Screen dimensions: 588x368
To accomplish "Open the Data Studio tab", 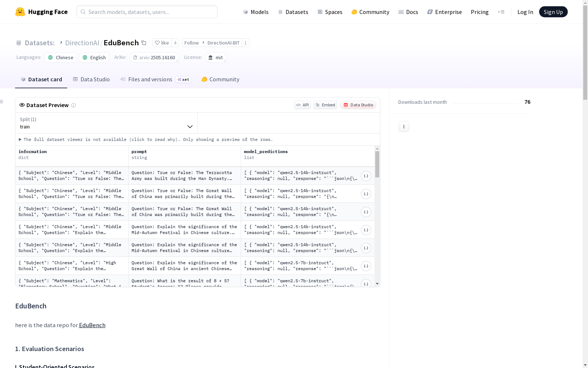I will pyautogui.click(x=91, y=79).
